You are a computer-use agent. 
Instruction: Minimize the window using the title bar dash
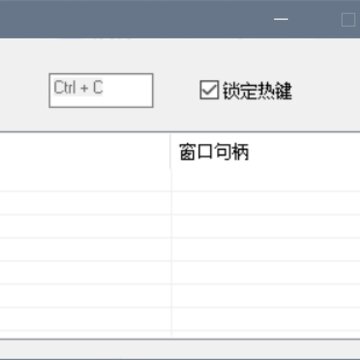pyautogui.click(x=281, y=19)
